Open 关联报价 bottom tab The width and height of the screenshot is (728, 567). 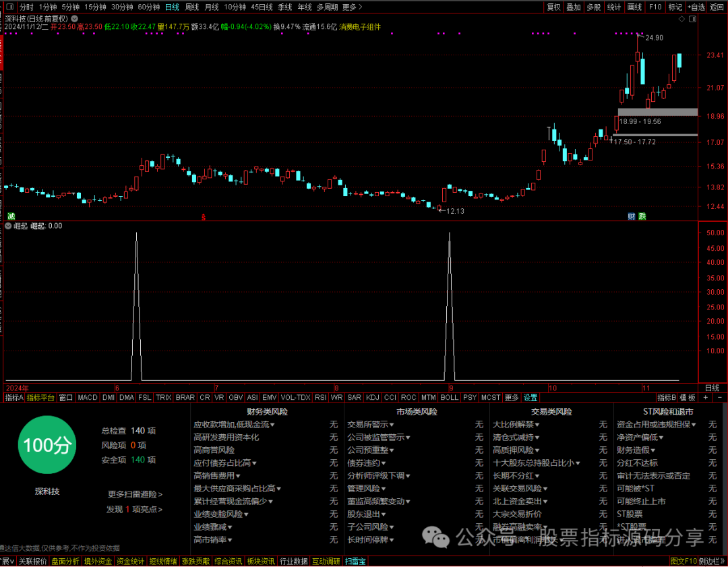32,562
